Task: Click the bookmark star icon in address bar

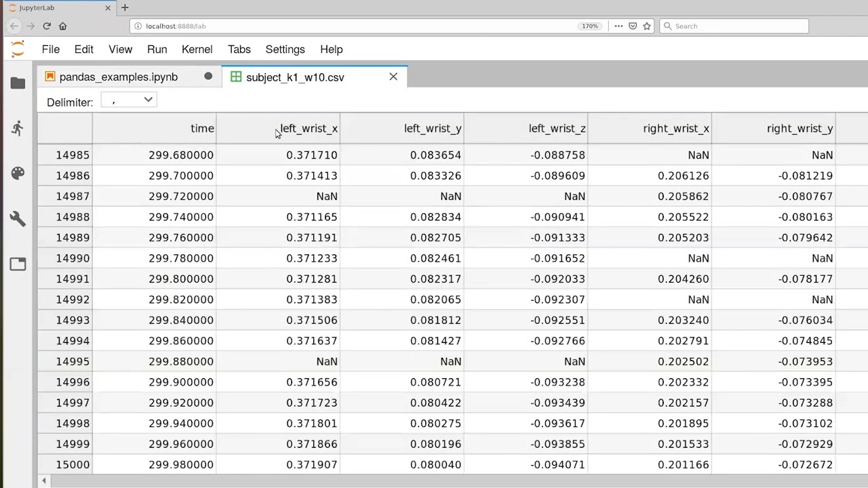Action: [647, 26]
